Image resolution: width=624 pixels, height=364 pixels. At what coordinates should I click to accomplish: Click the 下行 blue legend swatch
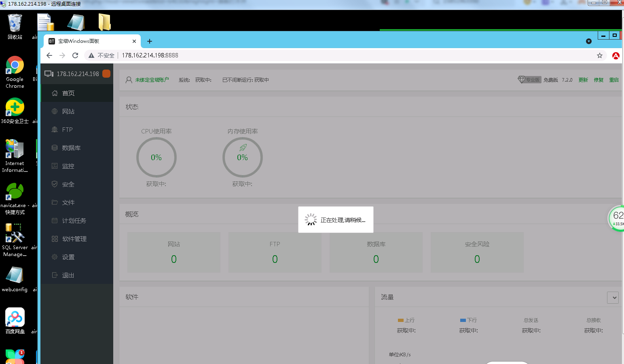coord(463,320)
